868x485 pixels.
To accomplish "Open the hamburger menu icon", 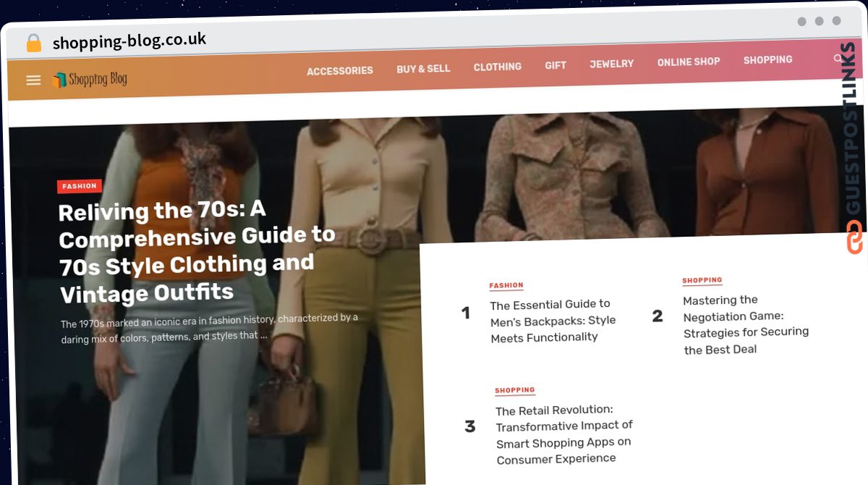I will [33, 80].
